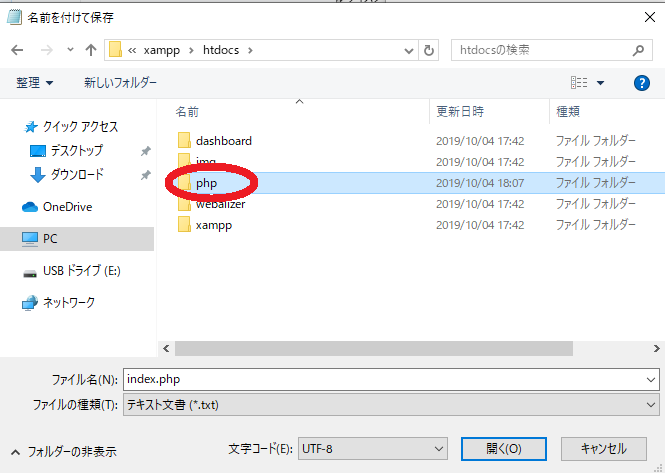The width and height of the screenshot is (665, 473).
Task: Open the 整理 organize menu
Action: [x=34, y=83]
